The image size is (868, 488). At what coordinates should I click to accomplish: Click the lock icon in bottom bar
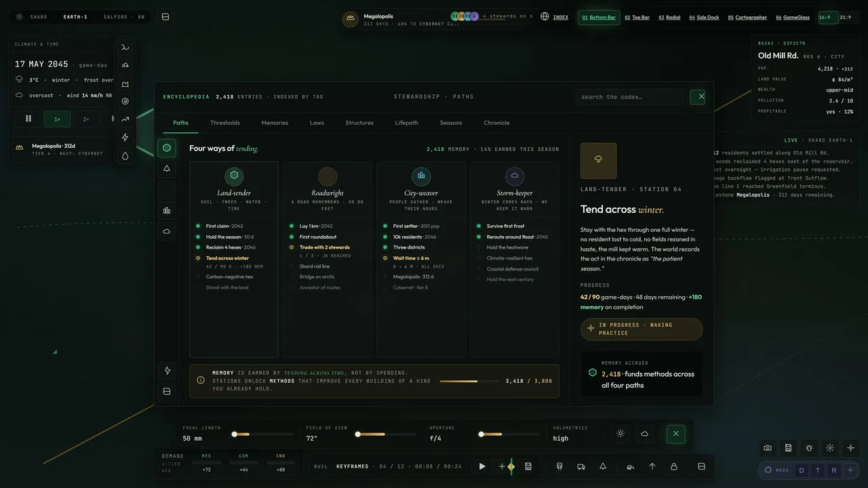[x=674, y=466]
